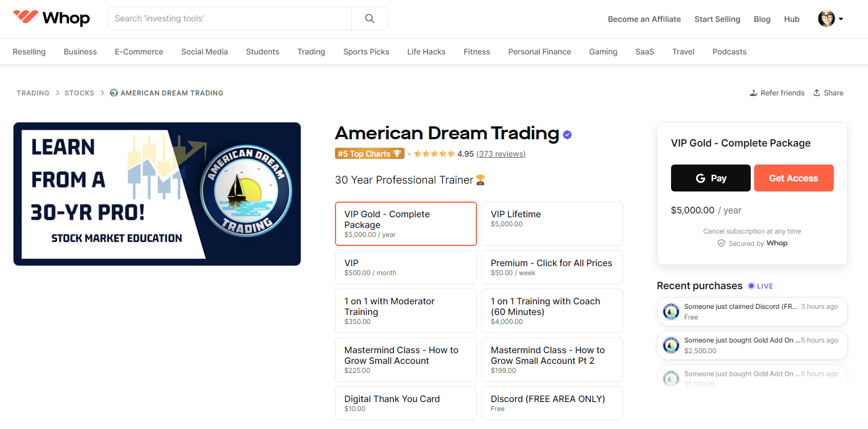Select the Premium - Click for All Prices plan
Screen dimensions: 868x429
point(552,267)
